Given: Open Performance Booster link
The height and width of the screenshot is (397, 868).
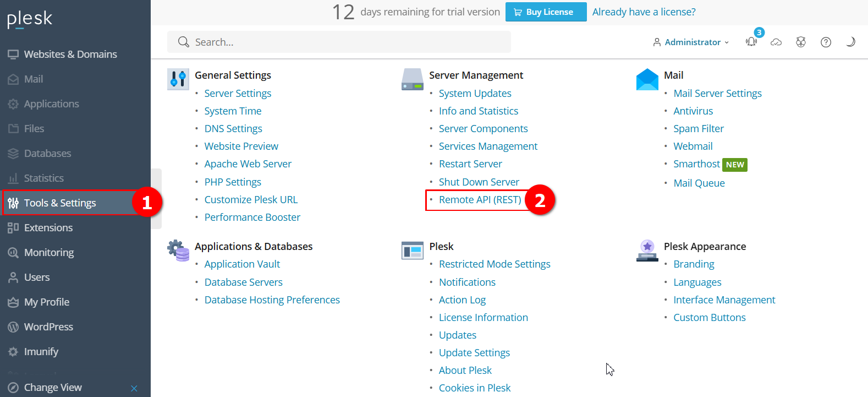Looking at the screenshot, I should [252, 217].
